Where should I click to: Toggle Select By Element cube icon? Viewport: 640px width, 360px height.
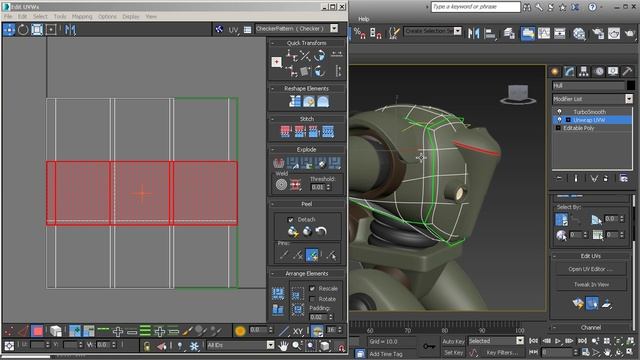coord(56,331)
